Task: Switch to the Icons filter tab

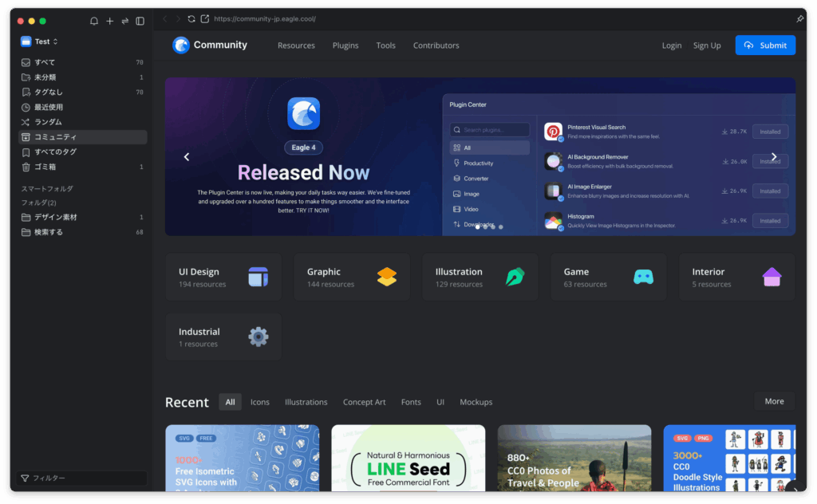Action: point(260,402)
